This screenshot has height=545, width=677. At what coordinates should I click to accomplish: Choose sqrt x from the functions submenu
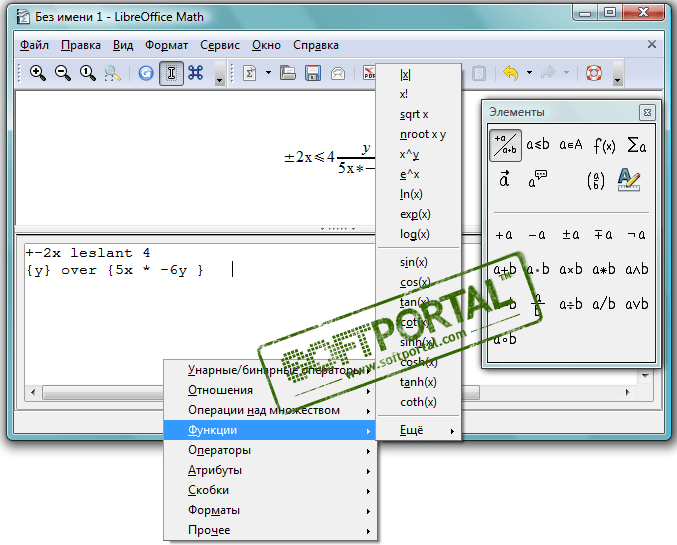[x=418, y=114]
